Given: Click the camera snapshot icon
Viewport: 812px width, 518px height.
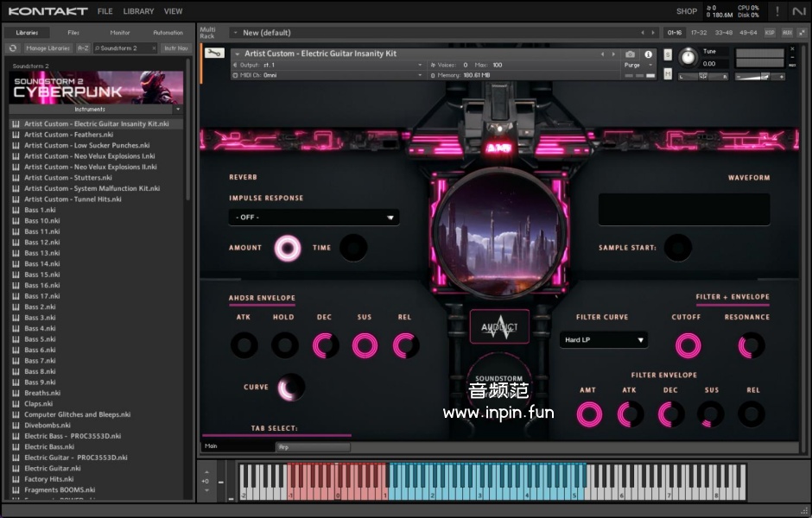Looking at the screenshot, I should tap(630, 54).
